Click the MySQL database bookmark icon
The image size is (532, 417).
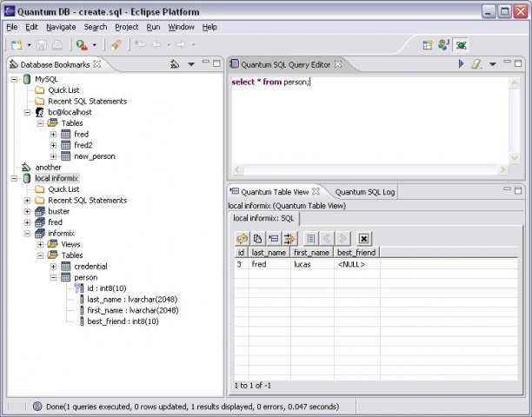(27, 79)
